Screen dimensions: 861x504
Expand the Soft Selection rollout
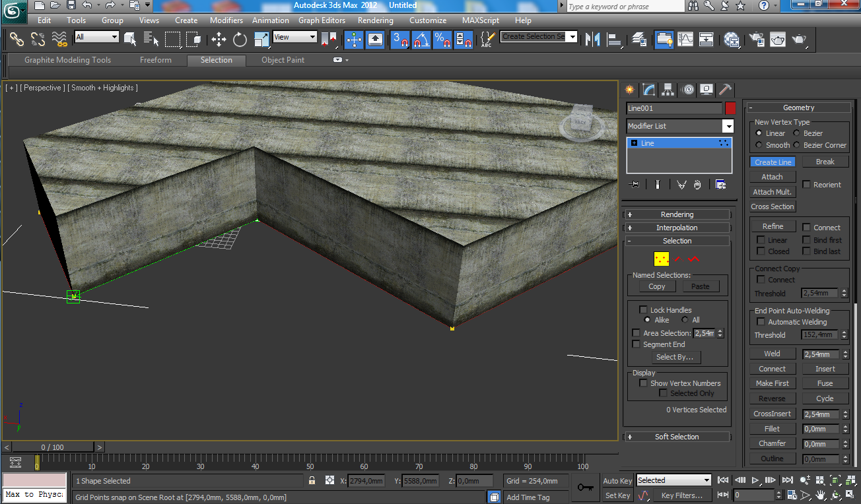[677, 437]
